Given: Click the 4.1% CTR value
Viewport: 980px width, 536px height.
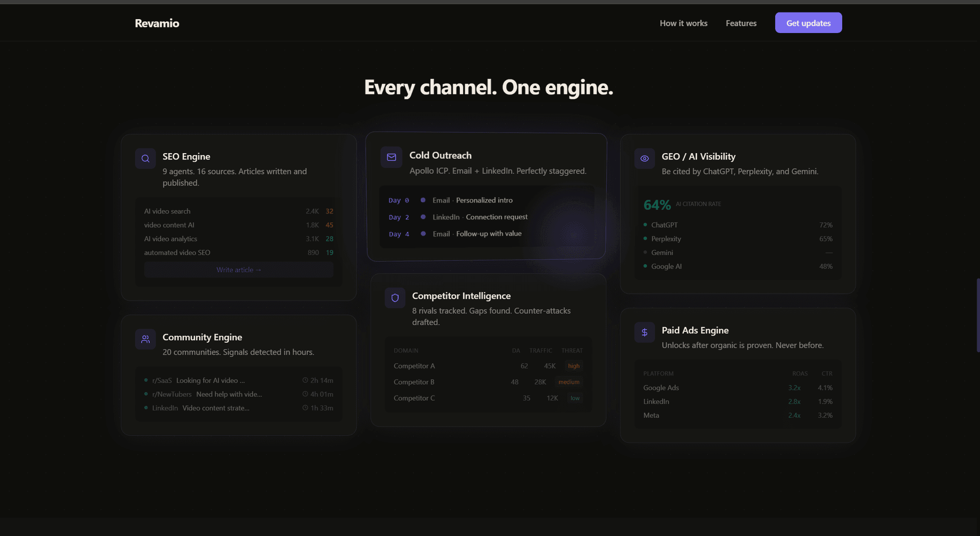Looking at the screenshot, I should coord(825,388).
